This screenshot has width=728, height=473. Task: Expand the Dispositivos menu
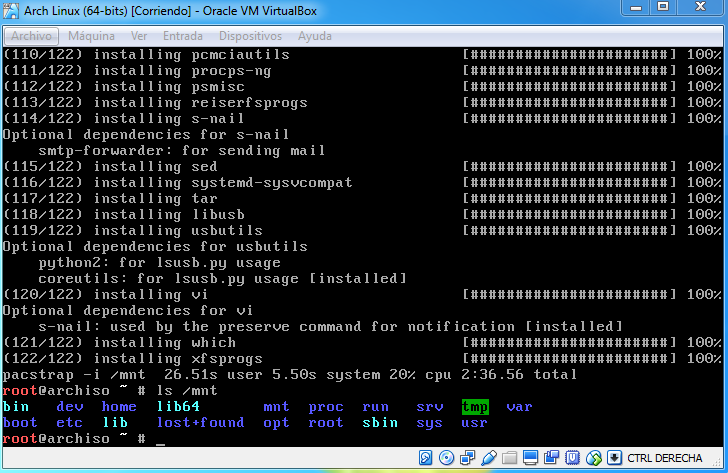click(x=250, y=36)
